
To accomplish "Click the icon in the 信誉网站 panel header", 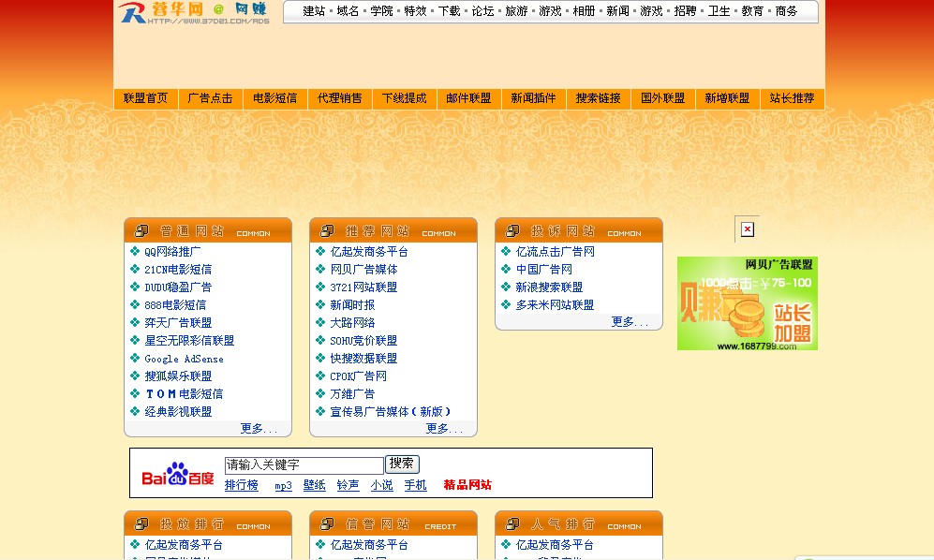I will click(x=327, y=523).
